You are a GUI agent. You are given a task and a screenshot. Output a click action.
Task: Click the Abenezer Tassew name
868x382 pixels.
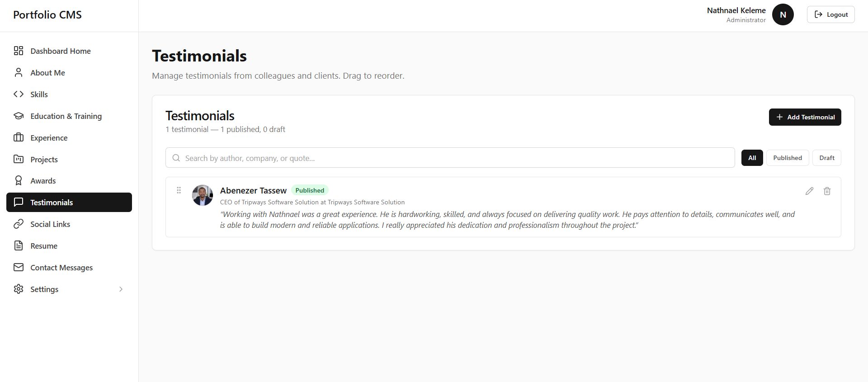click(x=253, y=190)
